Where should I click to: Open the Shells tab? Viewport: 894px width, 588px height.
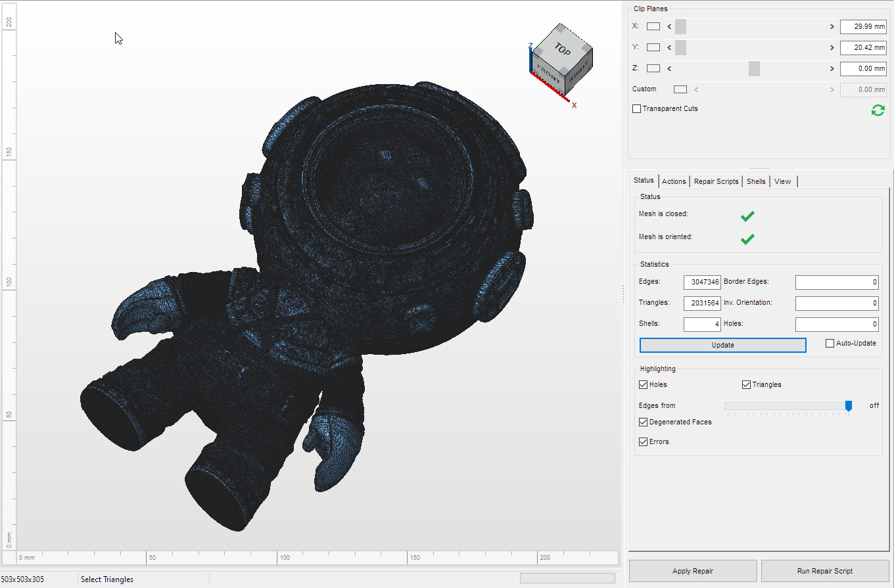tap(756, 181)
